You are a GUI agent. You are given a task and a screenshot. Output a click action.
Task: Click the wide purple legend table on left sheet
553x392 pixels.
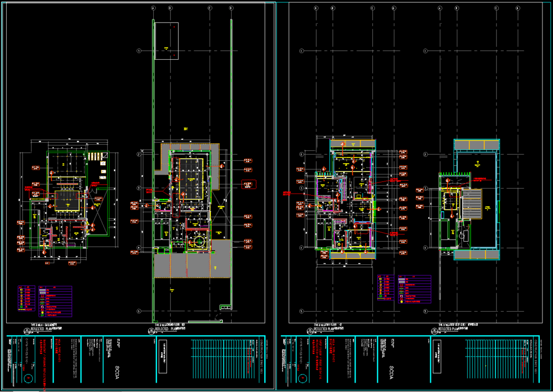pos(55,301)
